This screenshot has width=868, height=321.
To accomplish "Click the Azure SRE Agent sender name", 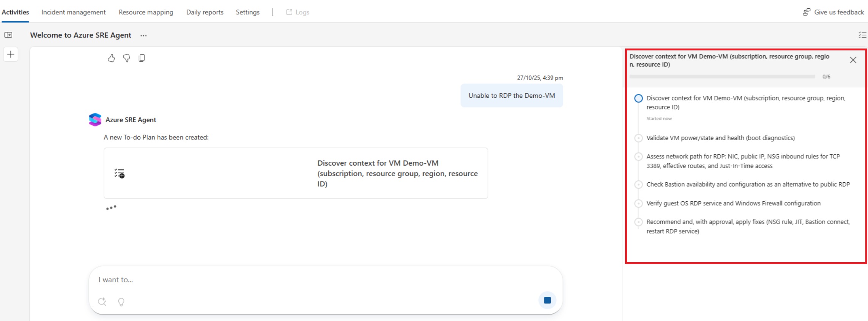I will point(131,120).
